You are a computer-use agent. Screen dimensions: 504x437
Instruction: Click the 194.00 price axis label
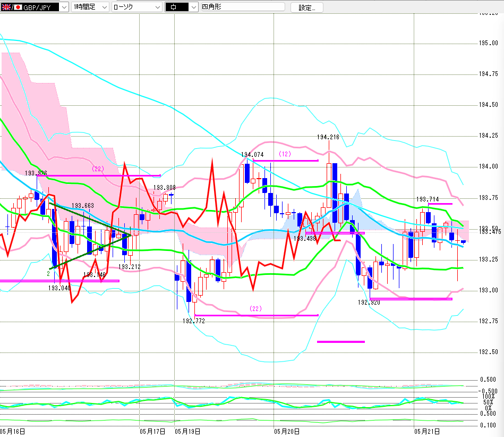click(488, 166)
